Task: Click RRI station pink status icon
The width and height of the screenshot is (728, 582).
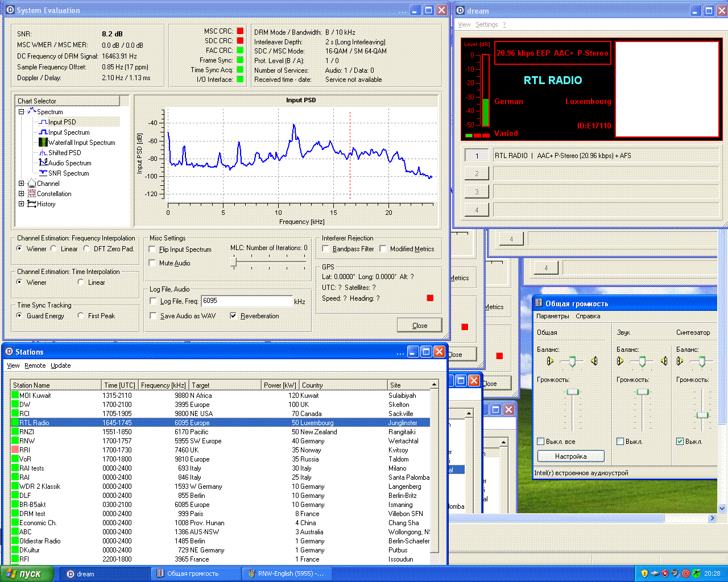Action: coord(15,450)
